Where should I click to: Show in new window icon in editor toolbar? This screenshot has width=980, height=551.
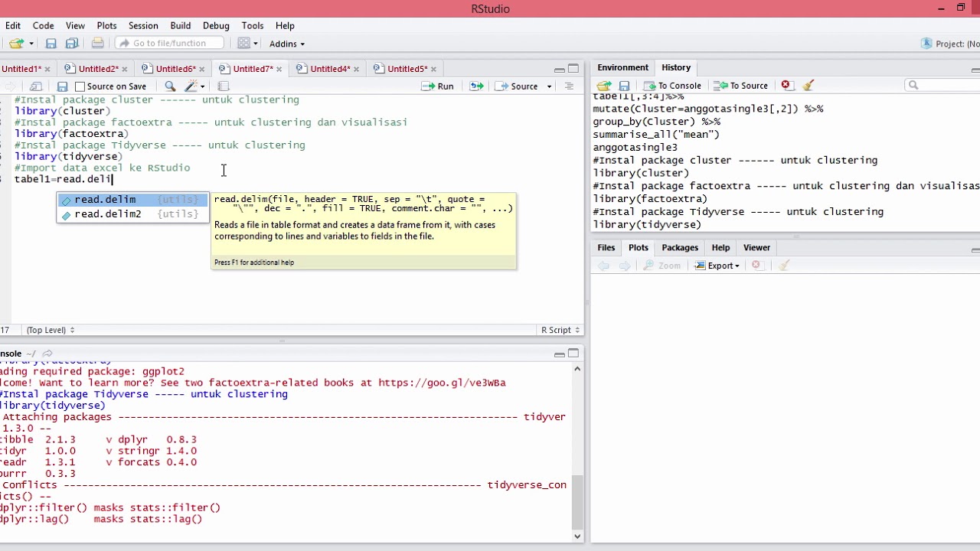[x=35, y=86]
